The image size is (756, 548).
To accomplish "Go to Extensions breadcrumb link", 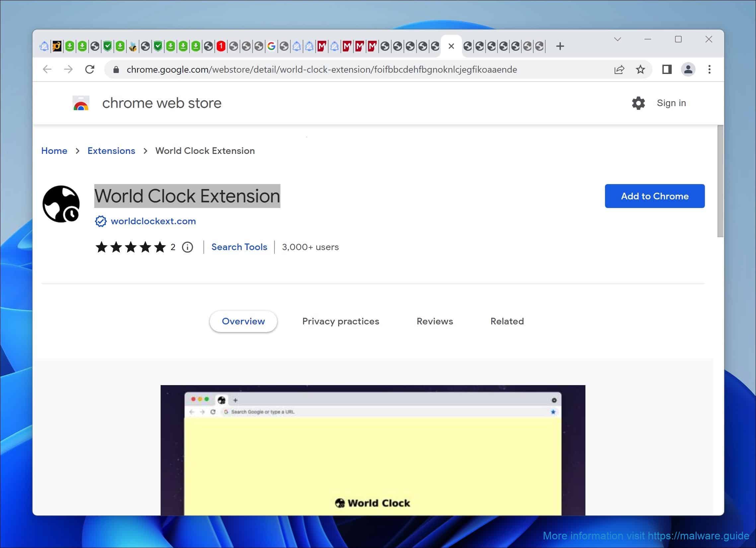I will coord(111,151).
